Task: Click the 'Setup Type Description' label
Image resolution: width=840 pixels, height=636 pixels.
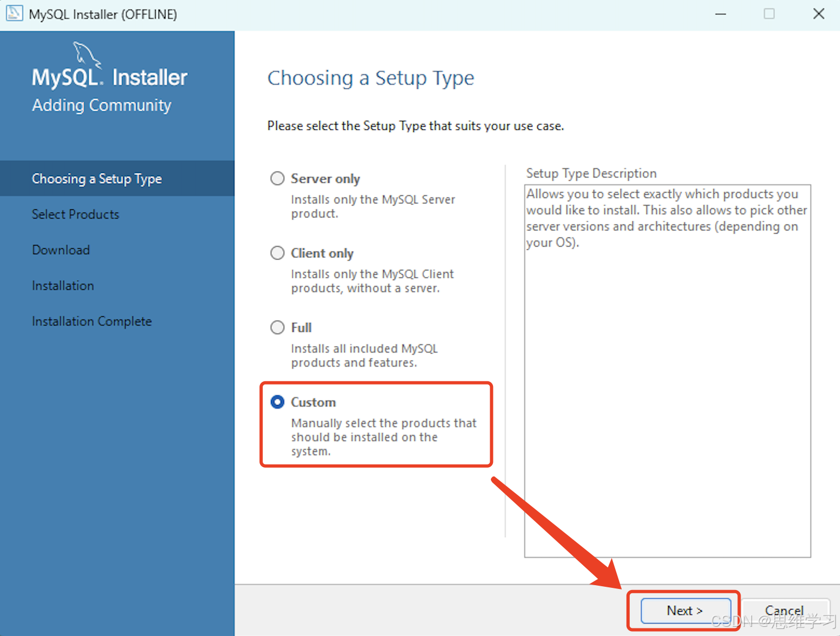Action: pyautogui.click(x=591, y=174)
